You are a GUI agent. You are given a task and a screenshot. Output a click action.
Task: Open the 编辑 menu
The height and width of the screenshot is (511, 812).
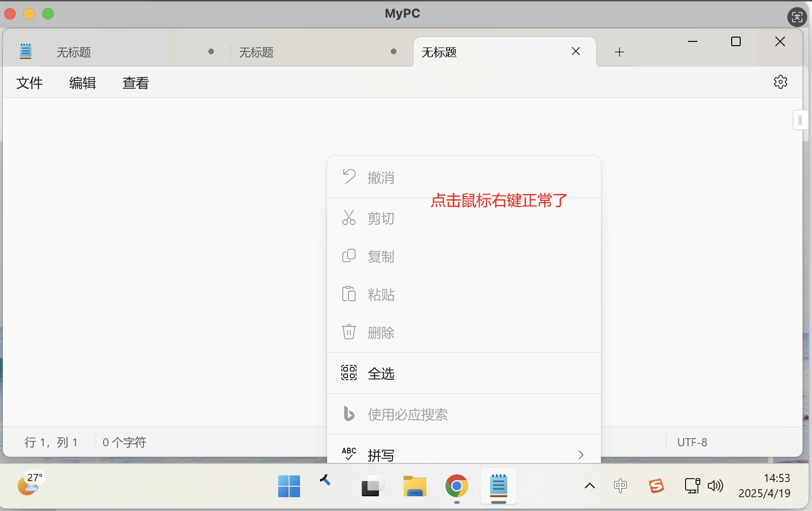[83, 83]
